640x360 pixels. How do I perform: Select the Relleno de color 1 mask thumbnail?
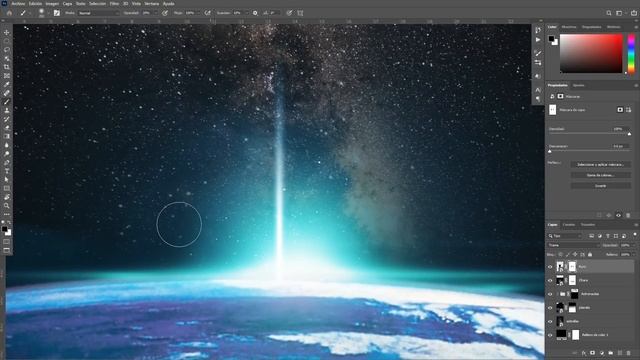tap(576, 335)
